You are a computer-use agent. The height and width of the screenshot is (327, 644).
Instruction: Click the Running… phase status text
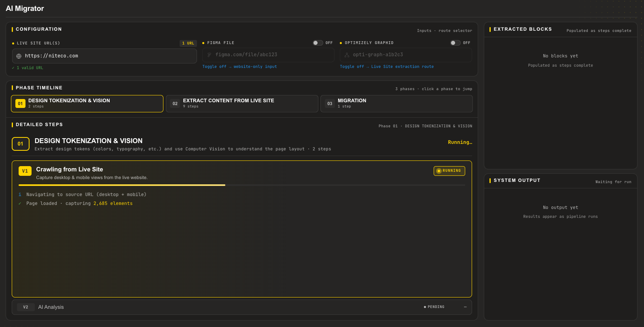[460, 142]
